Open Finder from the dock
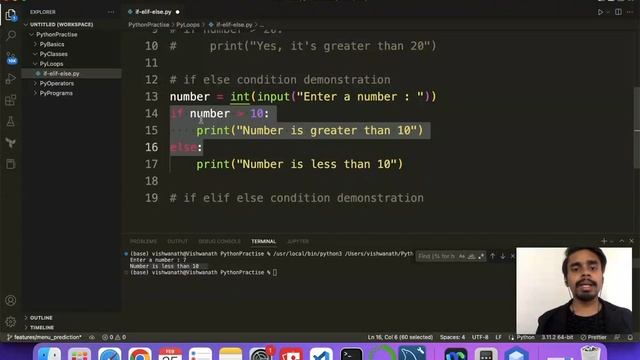Image resolution: width=640 pixels, height=360 pixels. (49, 353)
